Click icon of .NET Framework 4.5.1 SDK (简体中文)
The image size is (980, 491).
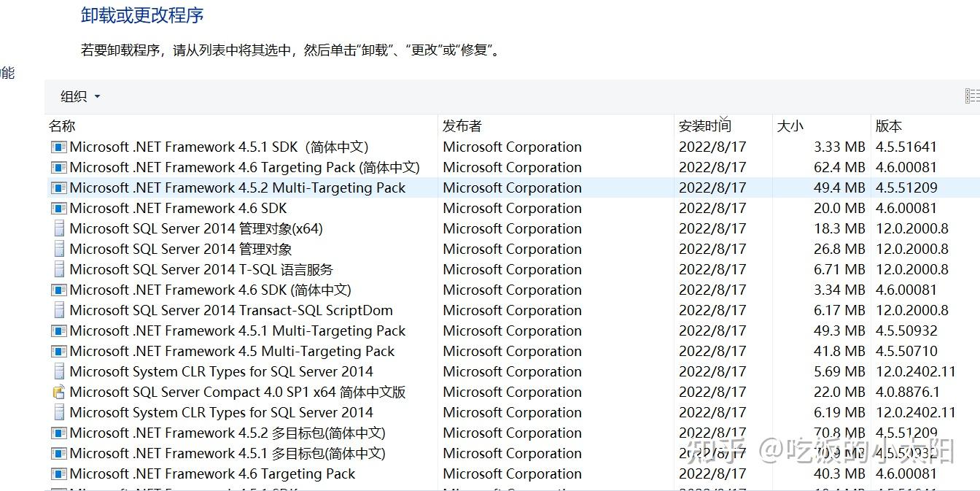(x=58, y=147)
